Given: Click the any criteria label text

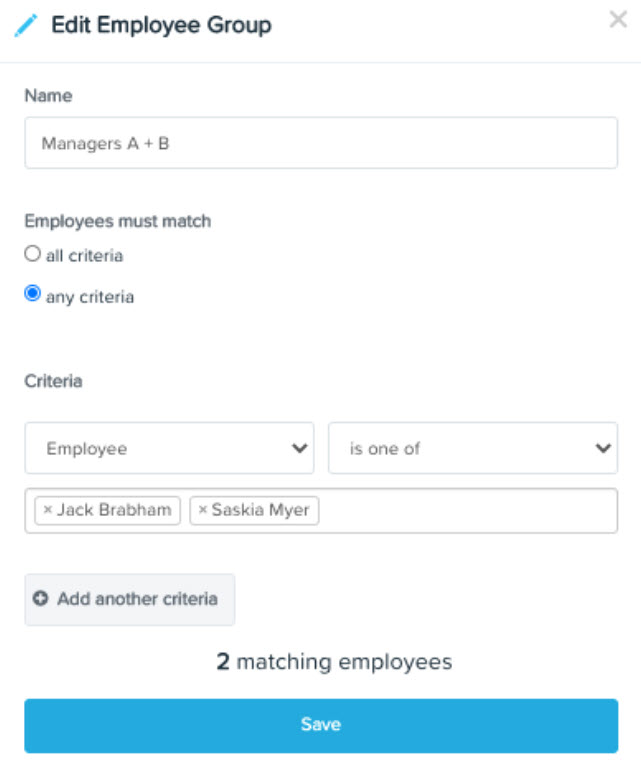Looking at the screenshot, I should point(90,297).
